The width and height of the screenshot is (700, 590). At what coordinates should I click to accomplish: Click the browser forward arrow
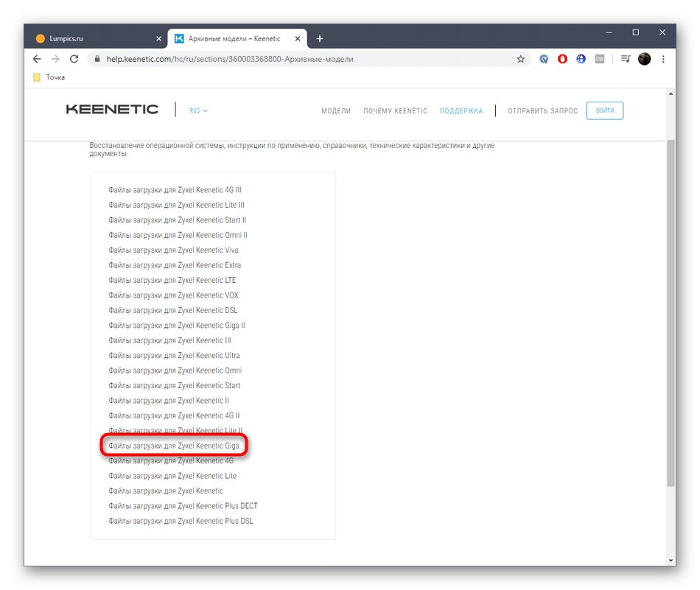55,59
